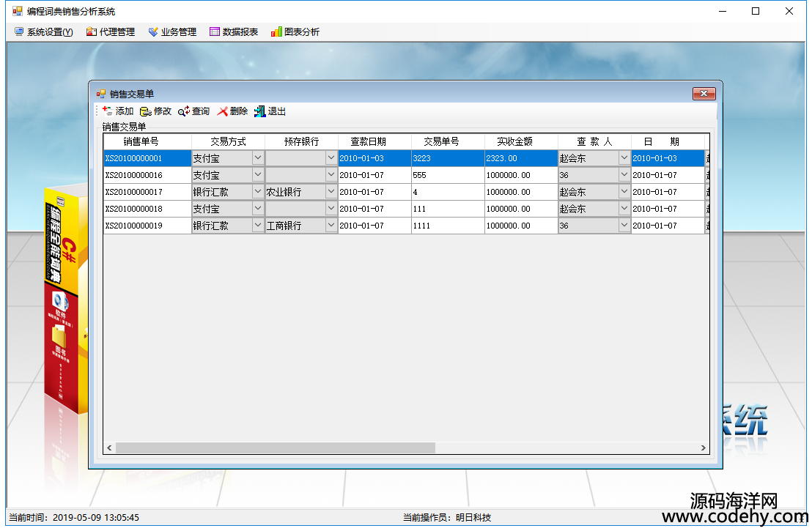Click the 销售单号 column header

141,142
